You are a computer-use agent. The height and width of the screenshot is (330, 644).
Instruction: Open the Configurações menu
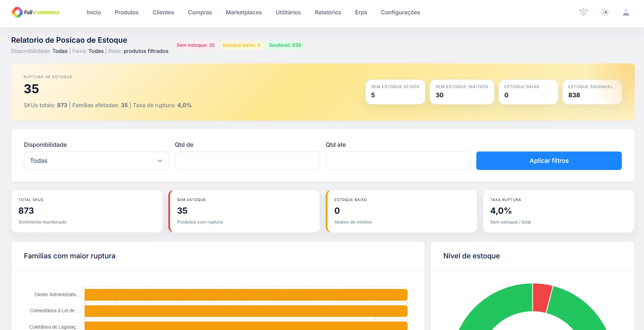tap(400, 12)
